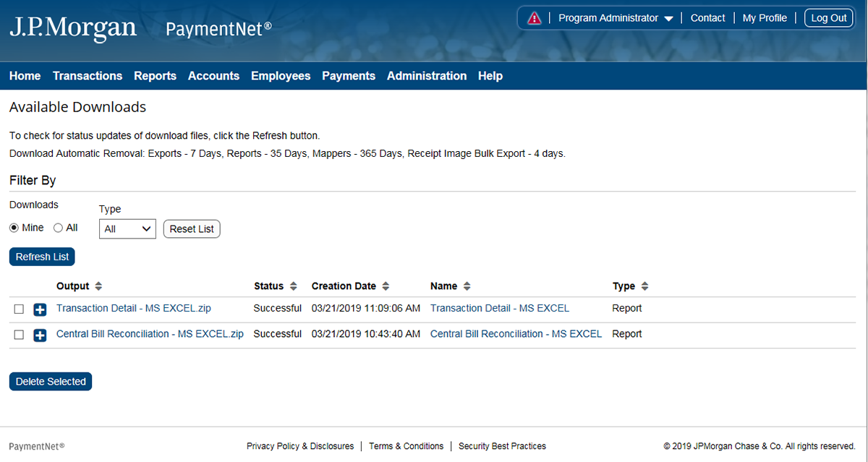This screenshot has height=462, width=868.
Task: Select the Mine downloads radio button
Action: click(x=14, y=228)
